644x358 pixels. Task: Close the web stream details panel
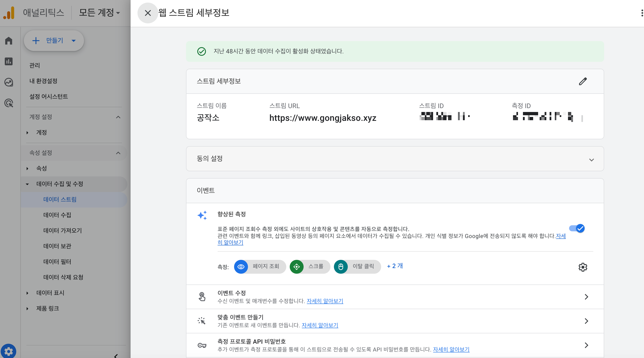[148, 13]
